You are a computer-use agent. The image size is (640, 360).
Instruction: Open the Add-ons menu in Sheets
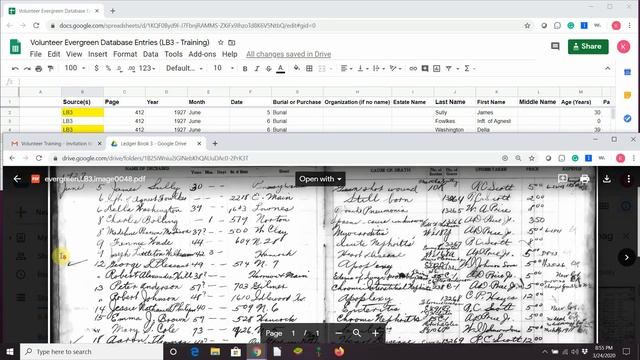pyautogui.click(x=202, y=54)
